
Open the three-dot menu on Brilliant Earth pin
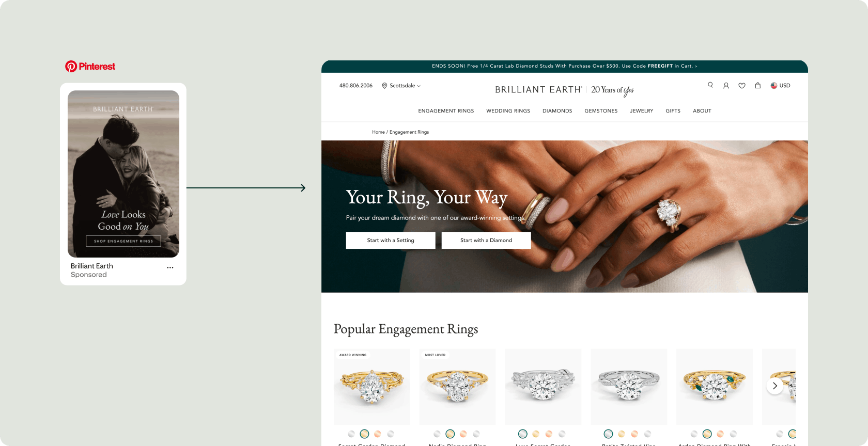click(x=170, y=267)
